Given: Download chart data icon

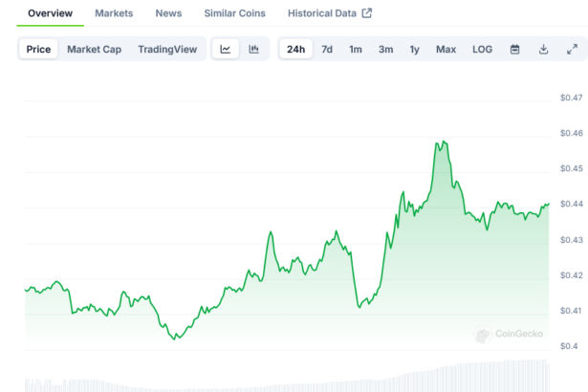Looking at the screenshot, I should pyautogui.click(x=543, y=49).
